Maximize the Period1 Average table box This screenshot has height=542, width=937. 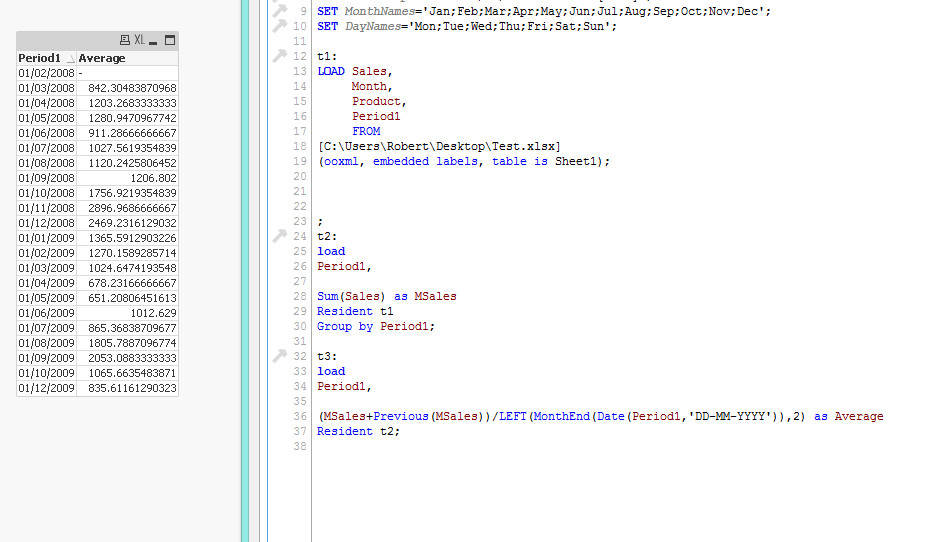(x=170, y=40)
